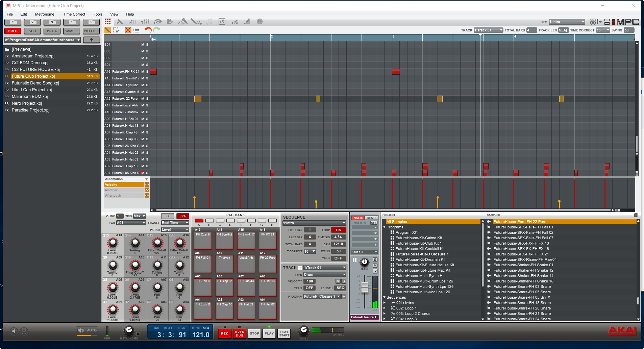Screen dimensions: 644x349
Task: Open Sample Record microphone icon
Action: (182, 22)
